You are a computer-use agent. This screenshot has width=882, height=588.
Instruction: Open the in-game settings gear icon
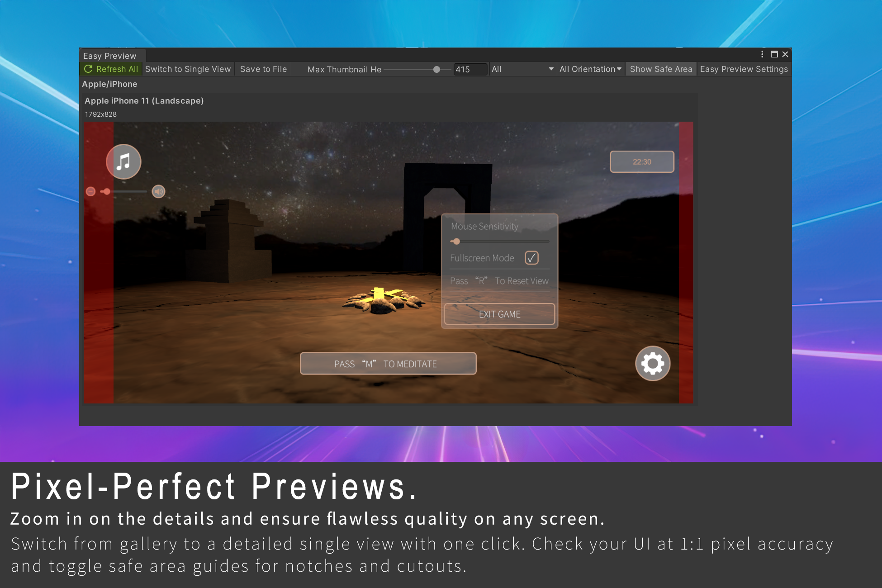[652, 363]
